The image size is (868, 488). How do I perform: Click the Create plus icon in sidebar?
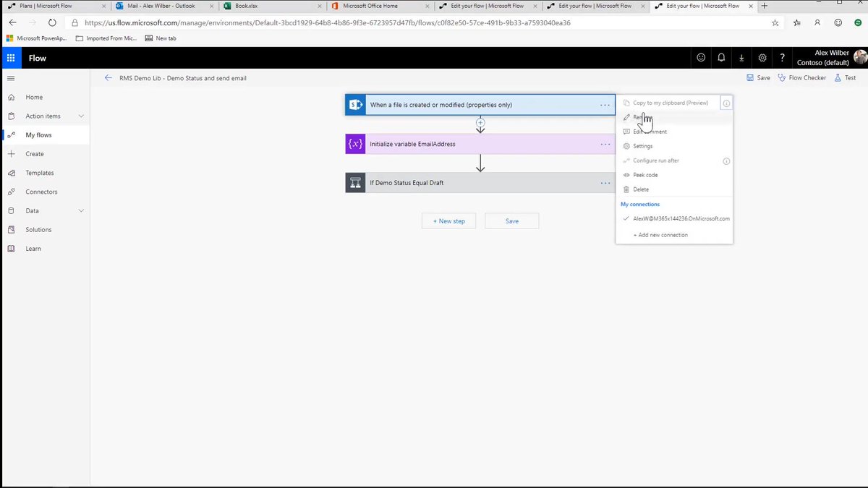[11, 154]
